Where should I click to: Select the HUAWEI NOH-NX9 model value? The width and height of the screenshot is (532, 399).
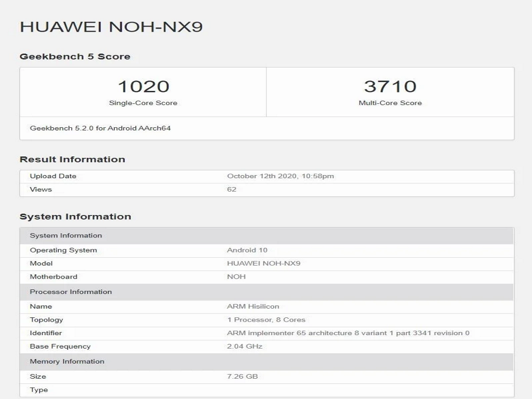263,263
